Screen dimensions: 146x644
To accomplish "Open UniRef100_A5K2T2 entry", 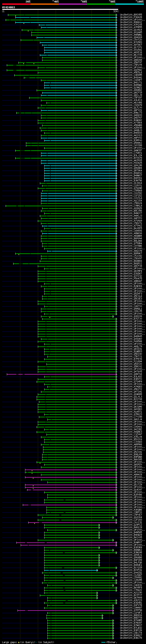I will click(131, 389).
